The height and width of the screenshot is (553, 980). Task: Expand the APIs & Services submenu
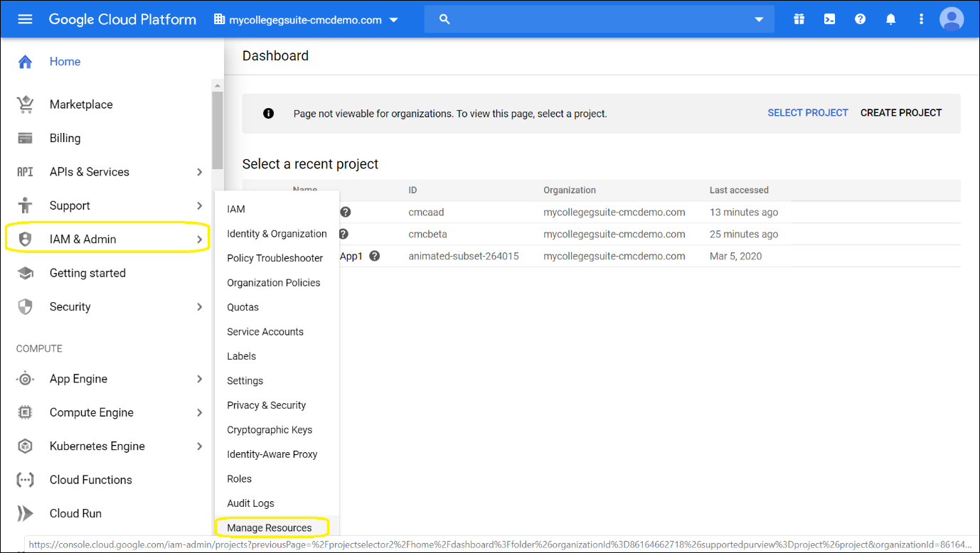click(x=199, y=172)
